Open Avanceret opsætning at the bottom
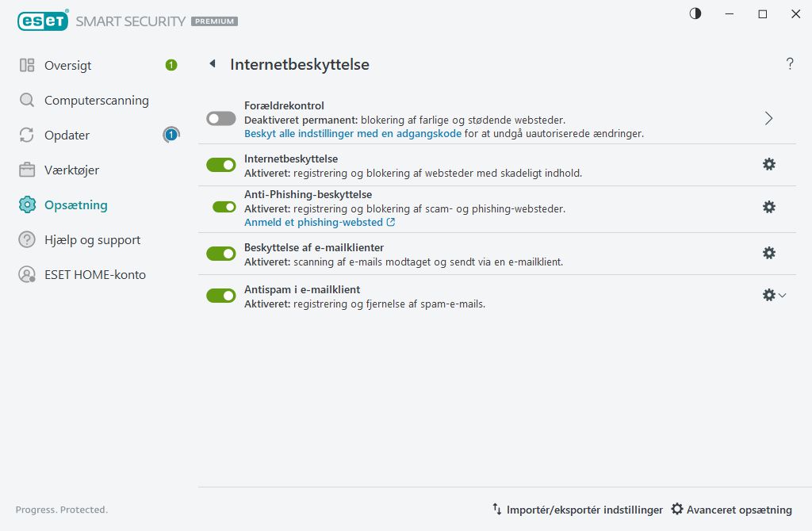Viewport: 812px width, 531px height. point(731,510)
